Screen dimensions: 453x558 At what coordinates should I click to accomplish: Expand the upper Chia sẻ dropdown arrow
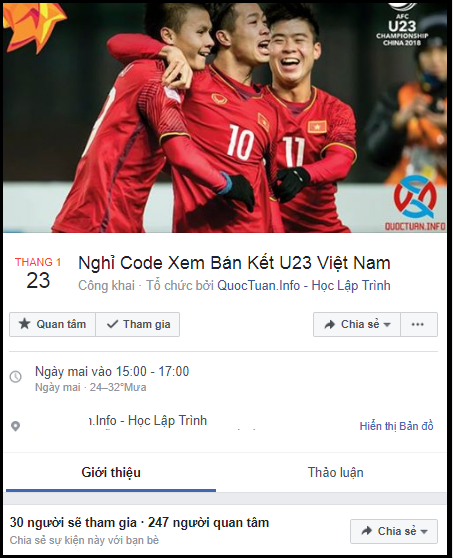pos(387,325)
